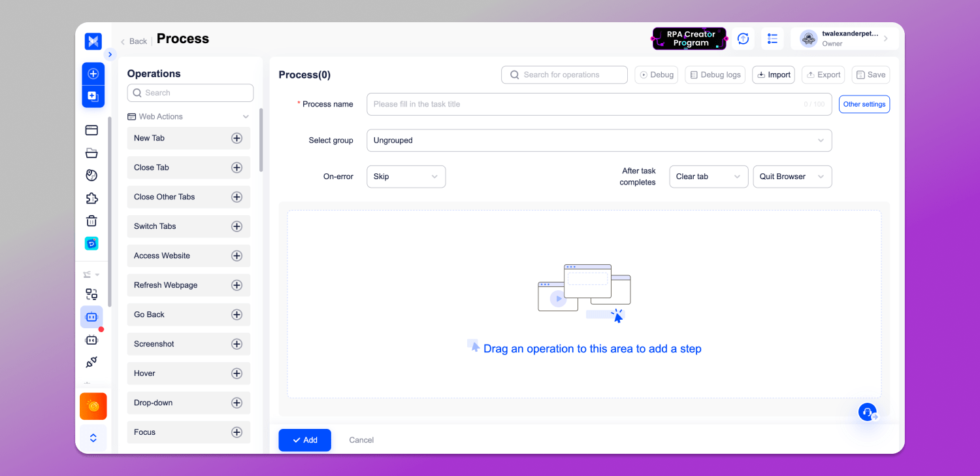Click the update refresh icon in header
Screen dimensions: 980x476
pos(743,39)
